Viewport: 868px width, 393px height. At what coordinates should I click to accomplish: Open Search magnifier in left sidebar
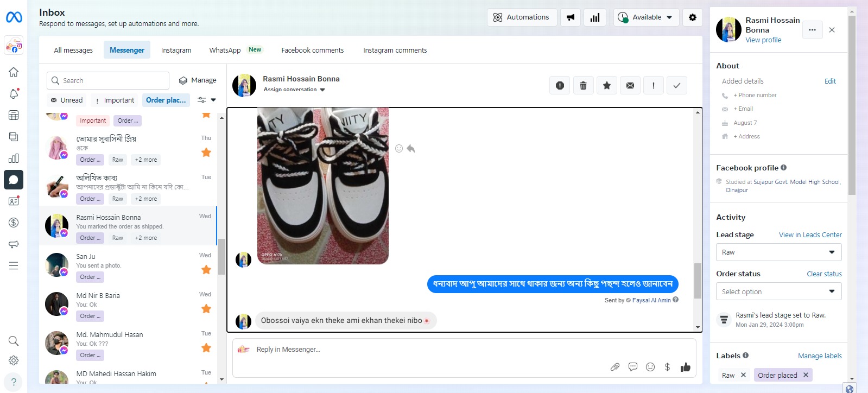click(x=14, y=341)
